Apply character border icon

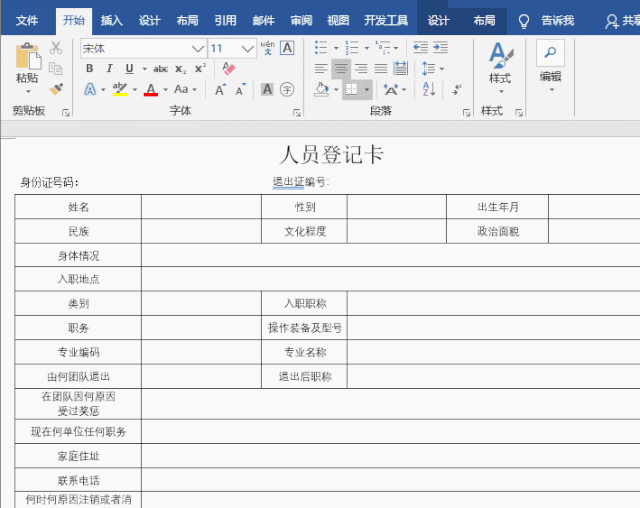(x=287, y=48)
